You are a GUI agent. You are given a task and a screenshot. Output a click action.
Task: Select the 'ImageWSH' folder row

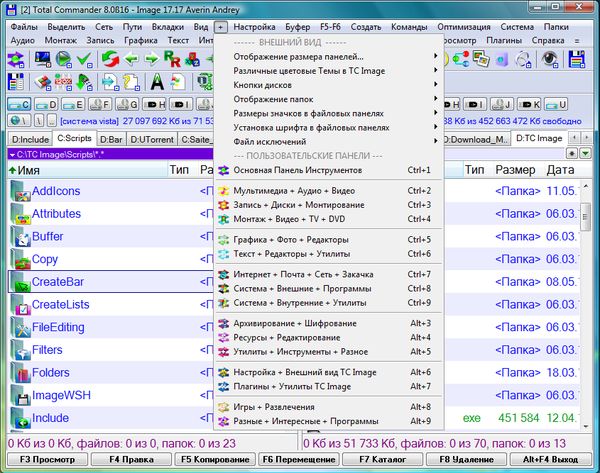coord(111,395)
